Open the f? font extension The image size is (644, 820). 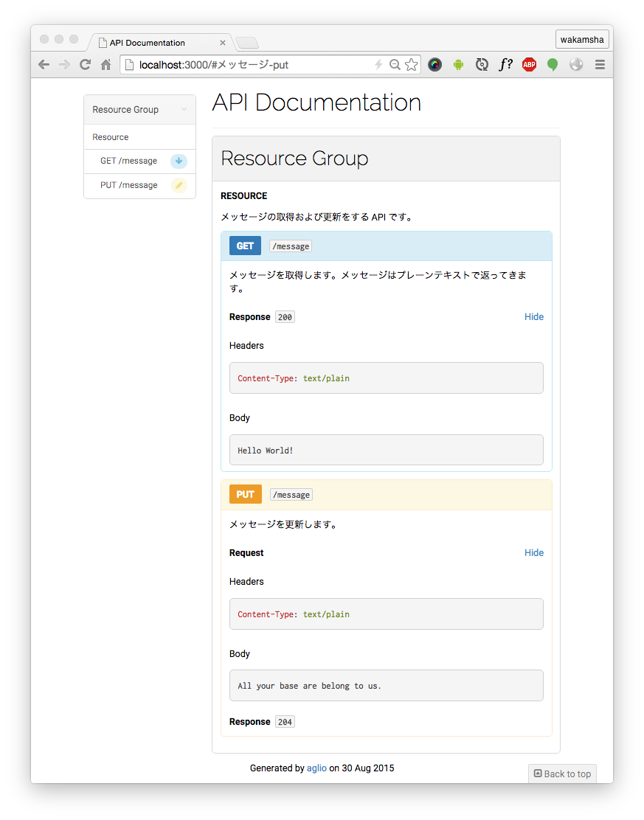[505, 65]
